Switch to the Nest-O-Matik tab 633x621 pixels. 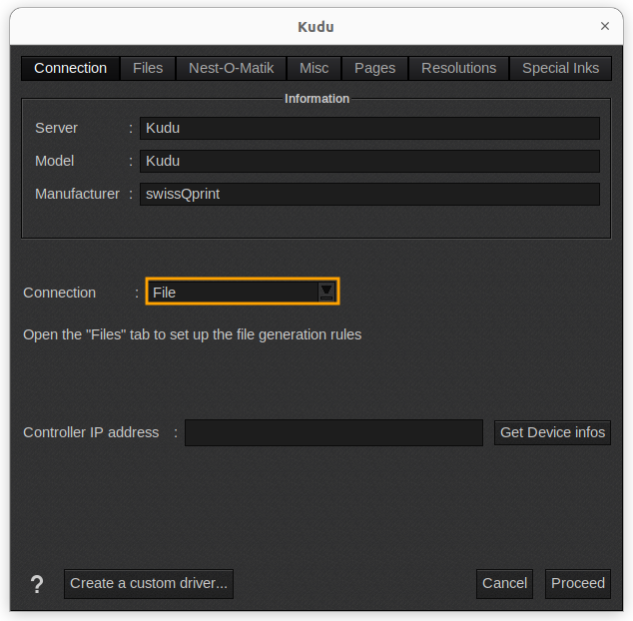pos(231,68)
